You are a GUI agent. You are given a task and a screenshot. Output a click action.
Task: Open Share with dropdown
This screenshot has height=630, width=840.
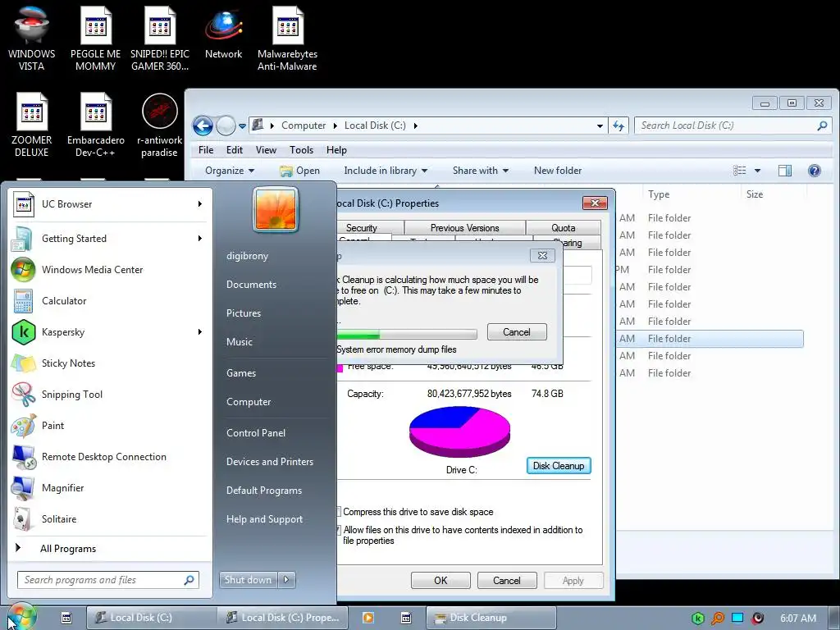tap(481, 171)
